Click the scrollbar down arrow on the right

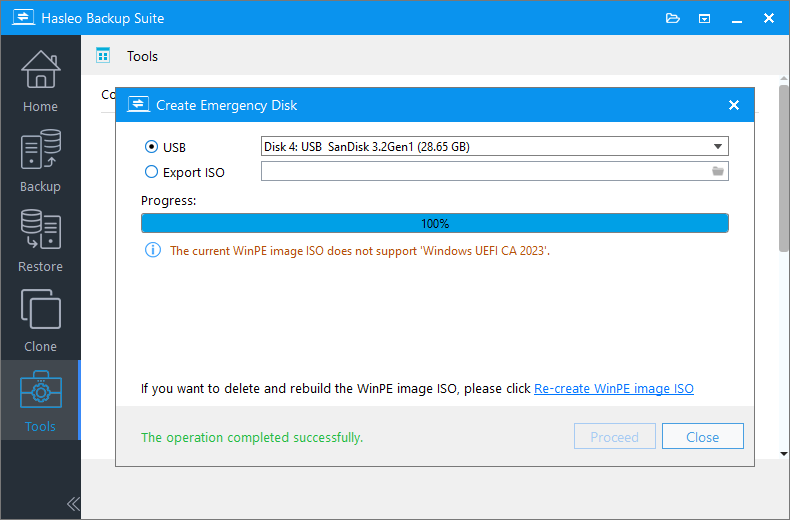783,453
